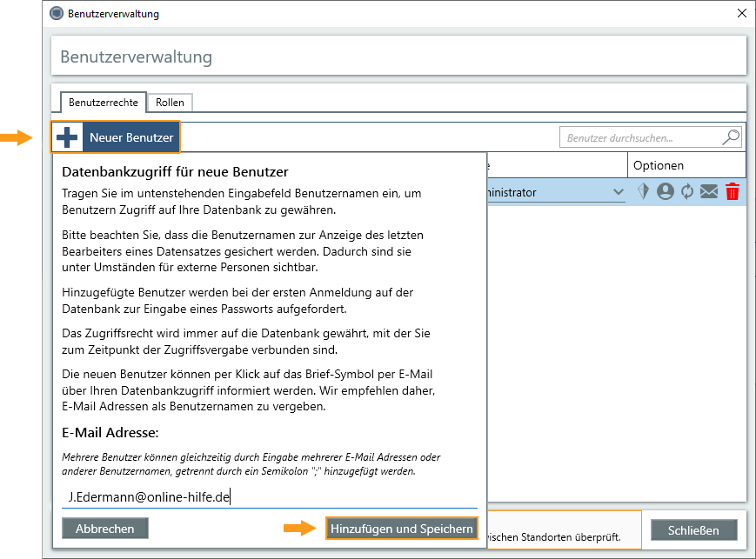Expand the Administrator role dropdown arrow
This screenshot has height=559, width=756.
(x=618, y=192)
